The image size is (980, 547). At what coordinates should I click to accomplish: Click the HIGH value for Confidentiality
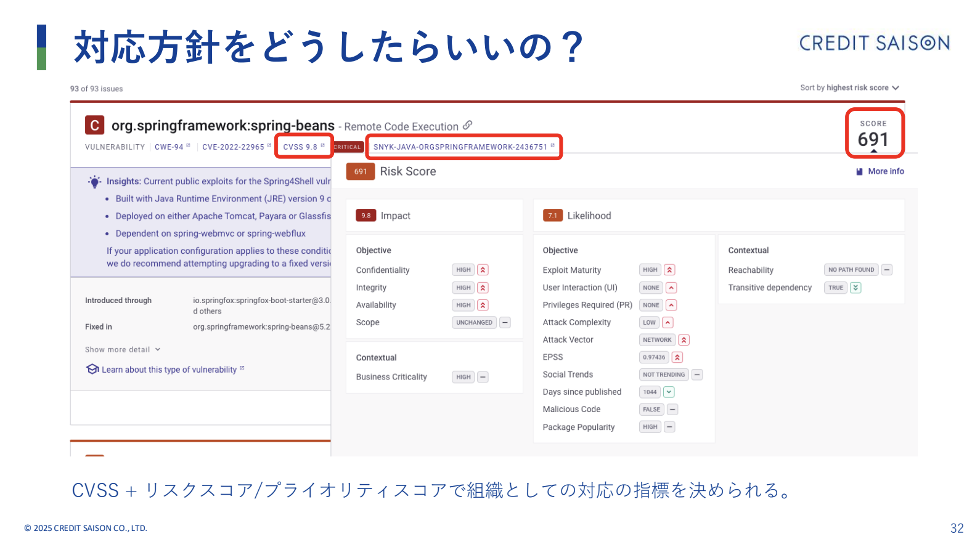click(x=463, y=270)
